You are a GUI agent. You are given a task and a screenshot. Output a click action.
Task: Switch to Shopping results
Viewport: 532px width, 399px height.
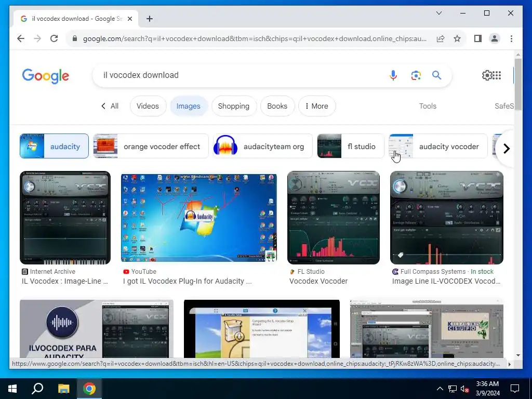(234, 106)
